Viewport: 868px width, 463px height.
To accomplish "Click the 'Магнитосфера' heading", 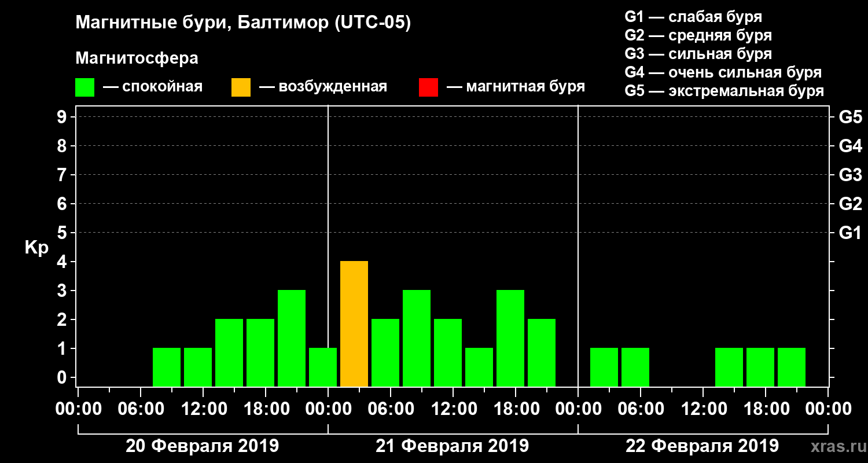I will pos(137,58).
